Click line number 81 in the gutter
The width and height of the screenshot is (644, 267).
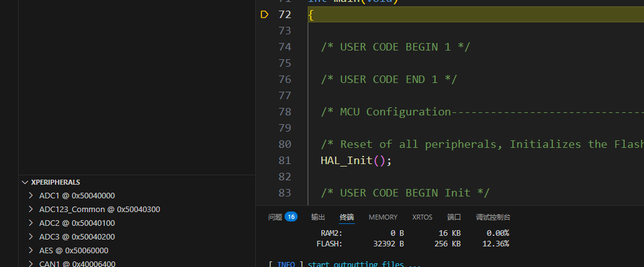pyautogui.click(x=284, y=160)
